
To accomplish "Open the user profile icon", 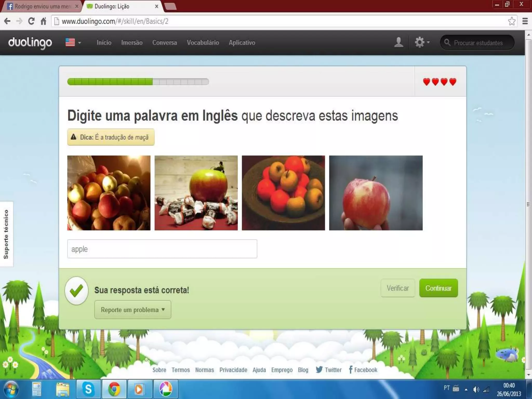I will (398, 42).
